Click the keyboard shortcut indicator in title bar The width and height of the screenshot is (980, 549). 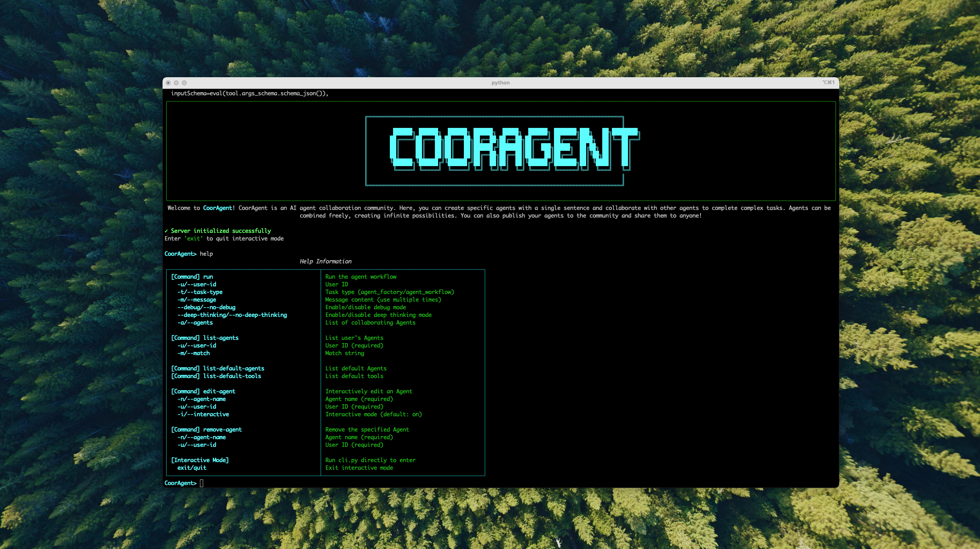click(828, 82)
